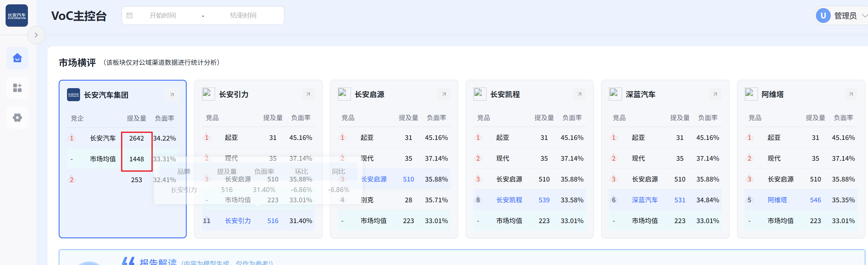Click highlighted 阿维塔 link in row 5
868x265 pixels.
777,200
